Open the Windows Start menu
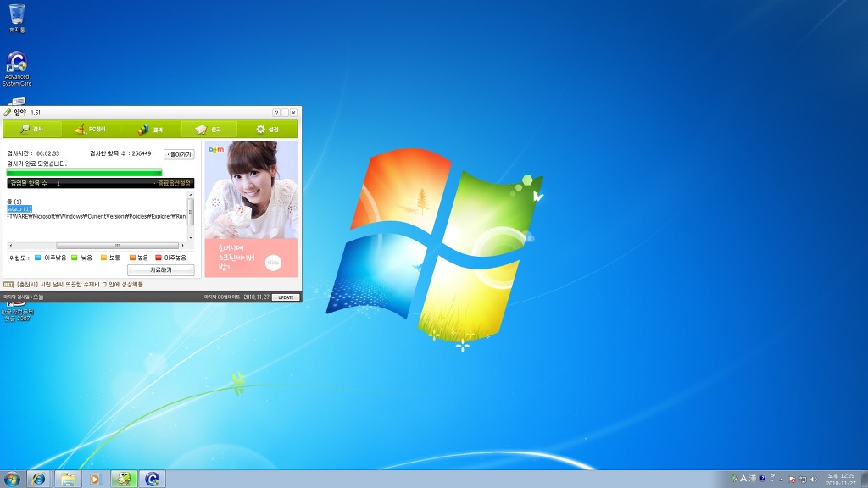This screenshot has width=868, height=488. point(12,479)
